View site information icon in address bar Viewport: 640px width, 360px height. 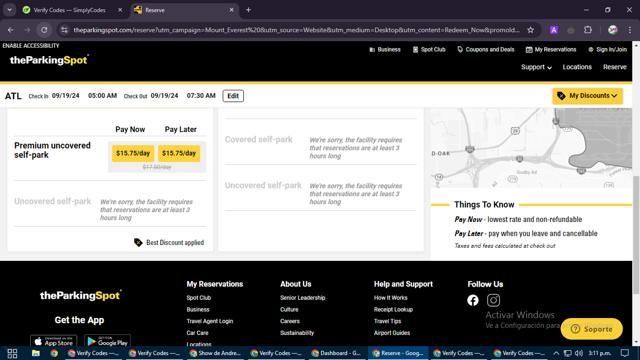[x=64, y=30]
